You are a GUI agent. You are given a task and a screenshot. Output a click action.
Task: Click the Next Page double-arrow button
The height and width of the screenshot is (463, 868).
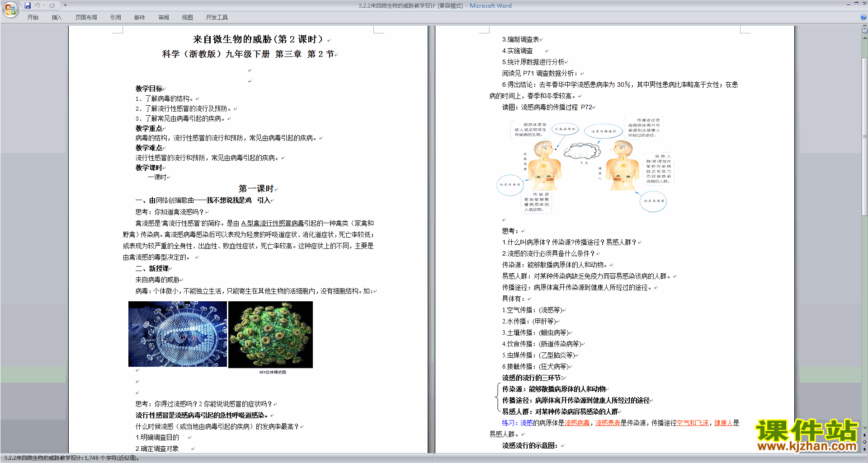(x=865, y=449)
